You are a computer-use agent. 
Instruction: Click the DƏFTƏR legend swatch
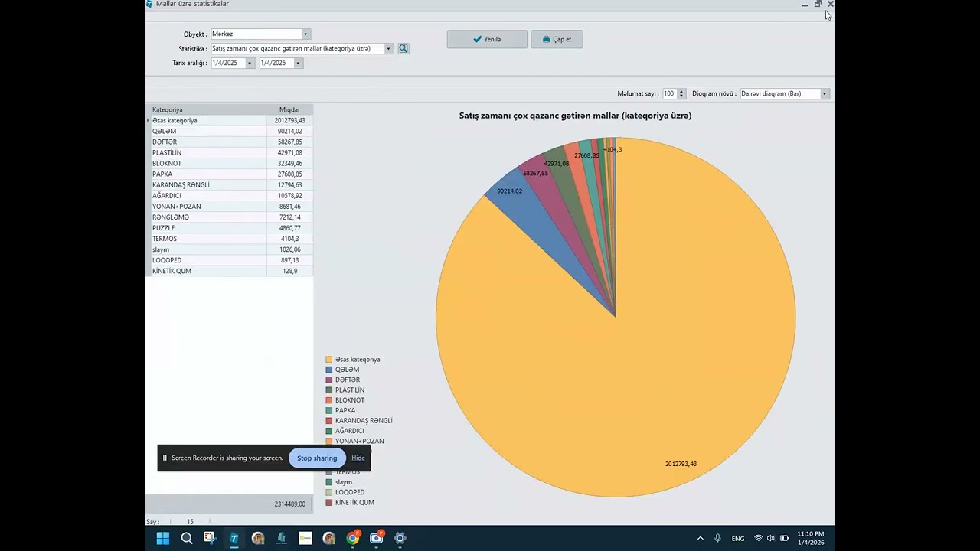(329, 380)
